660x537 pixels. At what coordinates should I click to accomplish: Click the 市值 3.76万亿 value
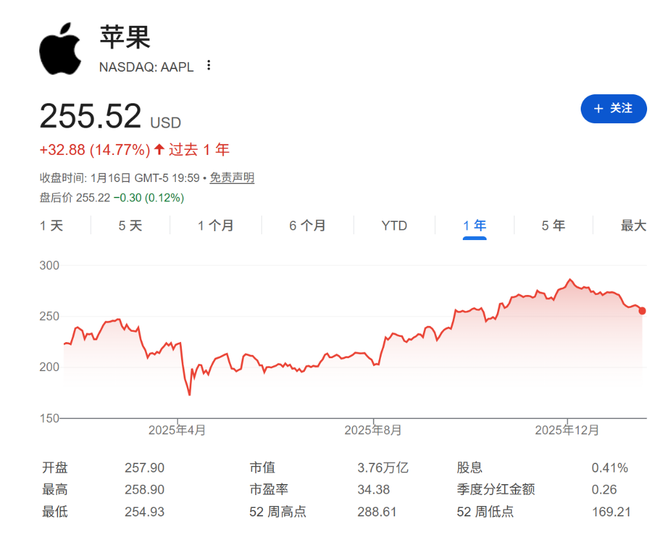(383, 468)
